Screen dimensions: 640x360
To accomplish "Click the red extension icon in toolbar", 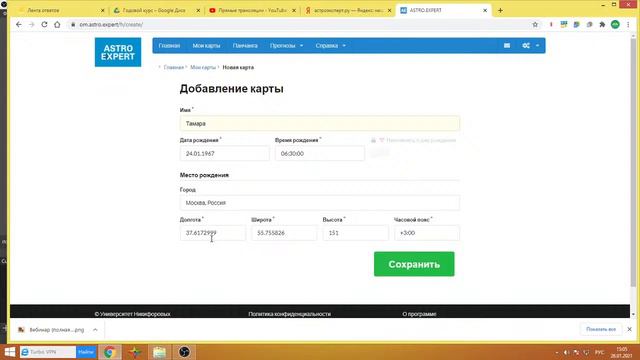I will (551, 24).
